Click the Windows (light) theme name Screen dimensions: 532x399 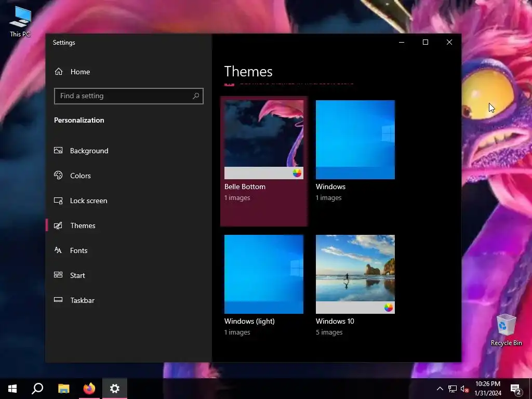249,321
